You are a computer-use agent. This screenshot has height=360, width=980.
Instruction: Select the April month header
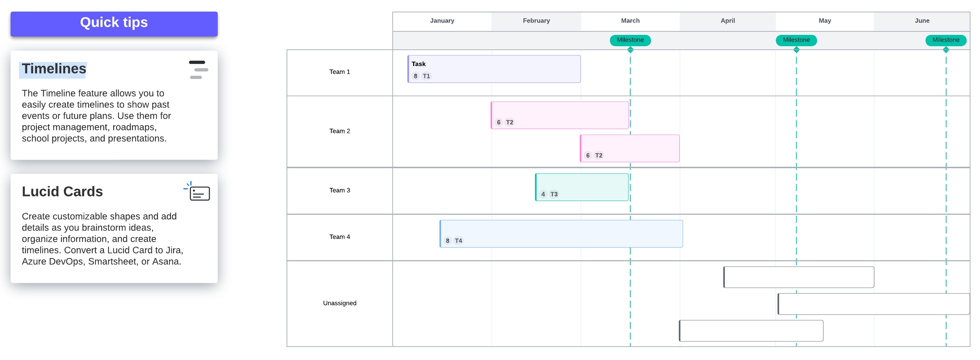(x=727, y=21)
